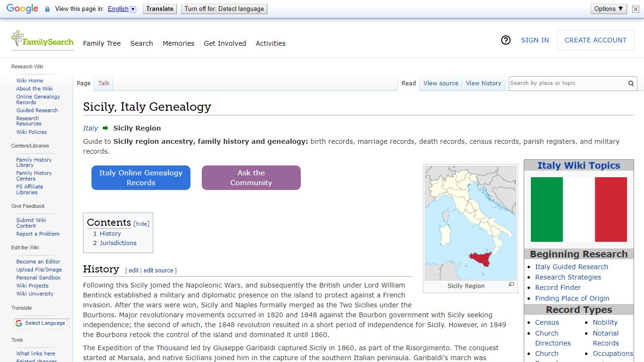Open Finding Place of Origin link

click(x=572, y=298)
